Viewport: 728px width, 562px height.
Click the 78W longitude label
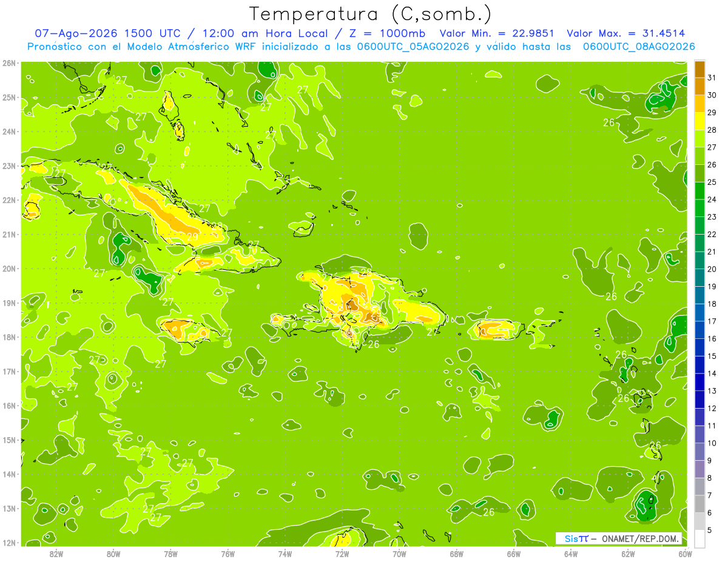170,554
